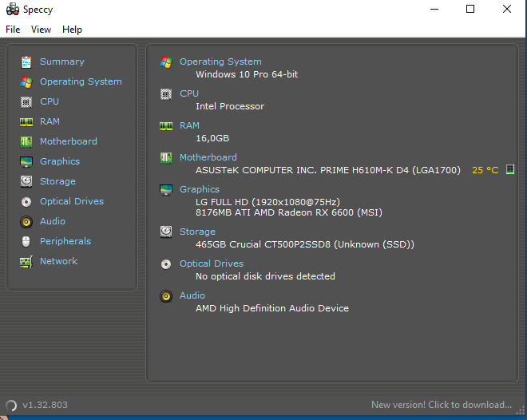Click the Motherboard icon in sidebar

point(26,142)
